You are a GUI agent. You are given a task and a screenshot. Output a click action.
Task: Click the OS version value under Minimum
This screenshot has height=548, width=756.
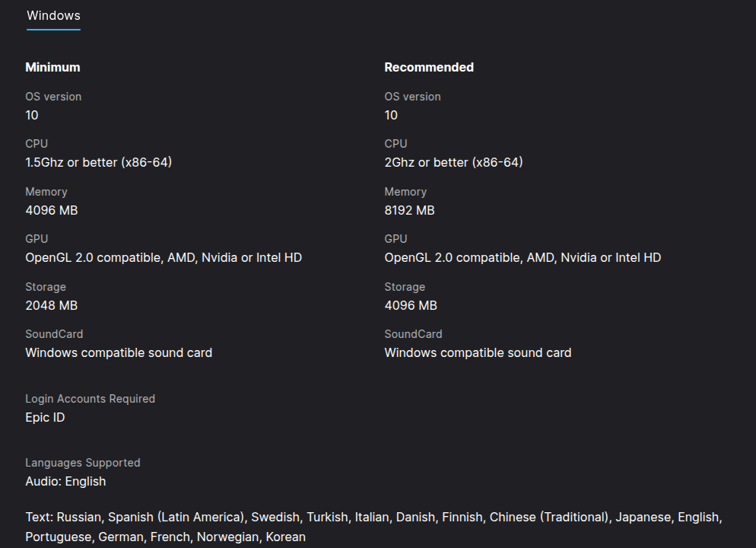pyautogui.click(x=32, y=115)
